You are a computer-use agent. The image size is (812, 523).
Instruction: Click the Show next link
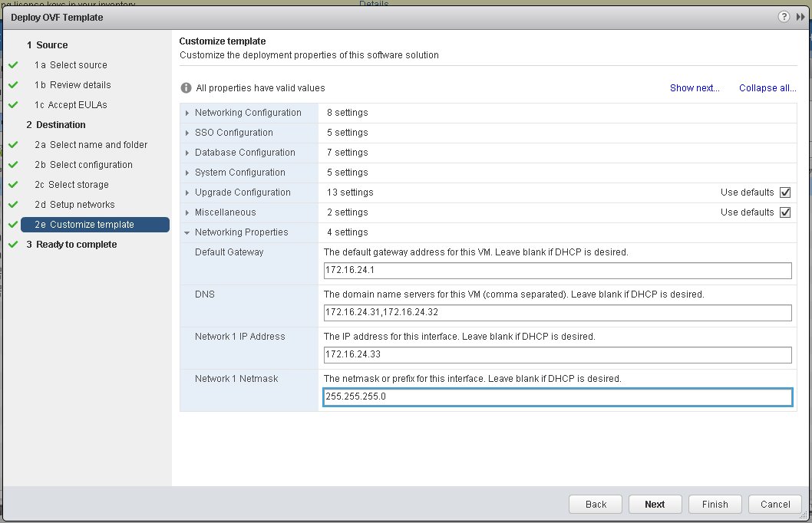click(x=695, y=88)
